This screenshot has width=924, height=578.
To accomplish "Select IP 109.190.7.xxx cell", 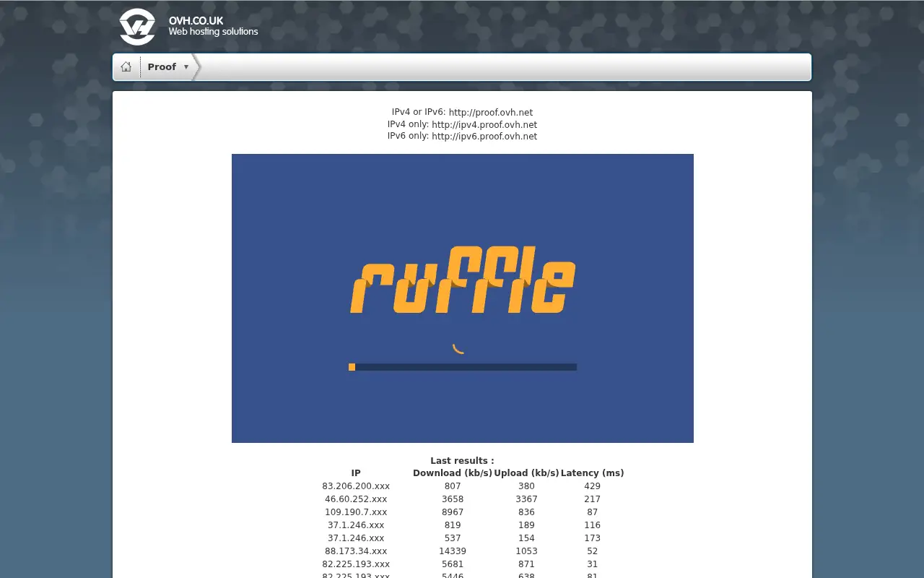I will [x=356, y=512].
